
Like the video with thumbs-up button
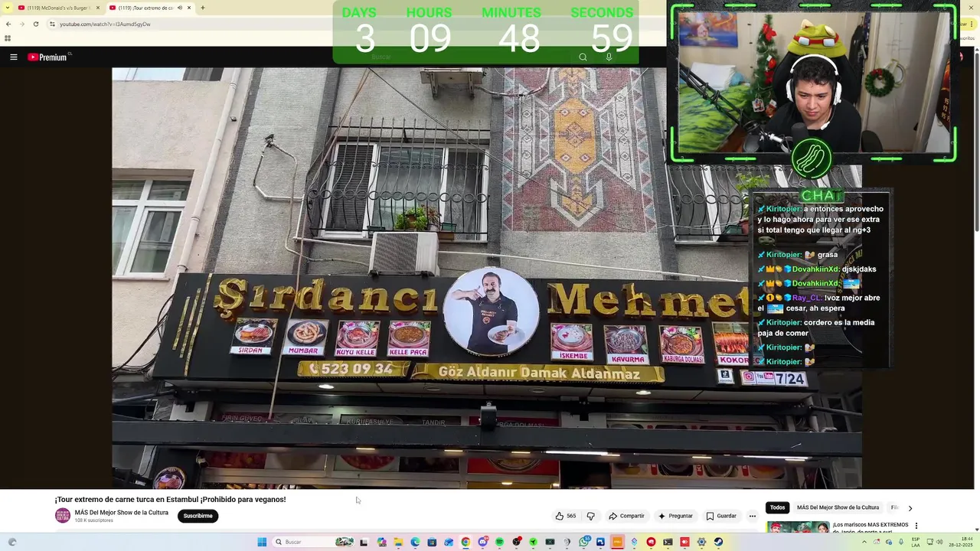click(566, 516)
